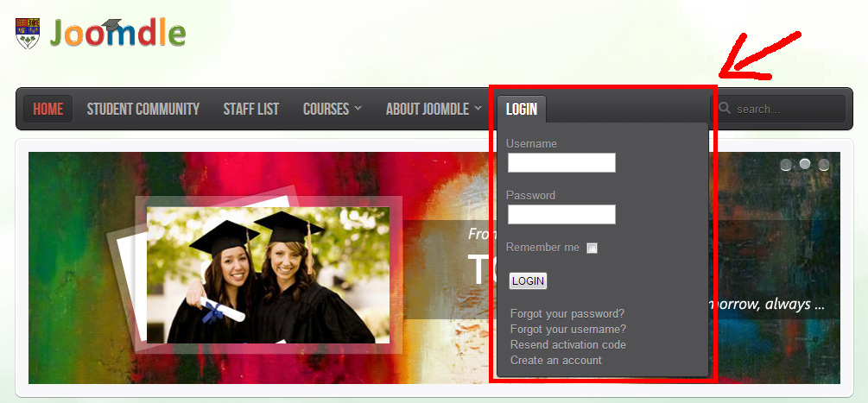Select the third slideshow dot indicator
Image resolution: width=868 pixels, height=403 pixels.
click(824, 165)
